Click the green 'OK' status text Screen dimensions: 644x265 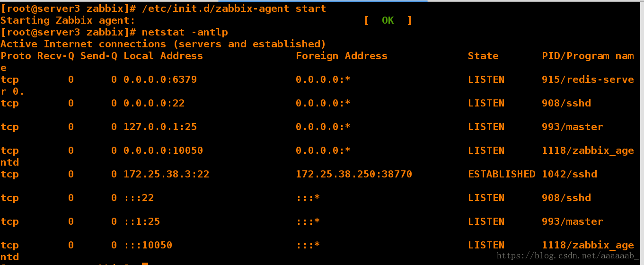tap(388, 20)
